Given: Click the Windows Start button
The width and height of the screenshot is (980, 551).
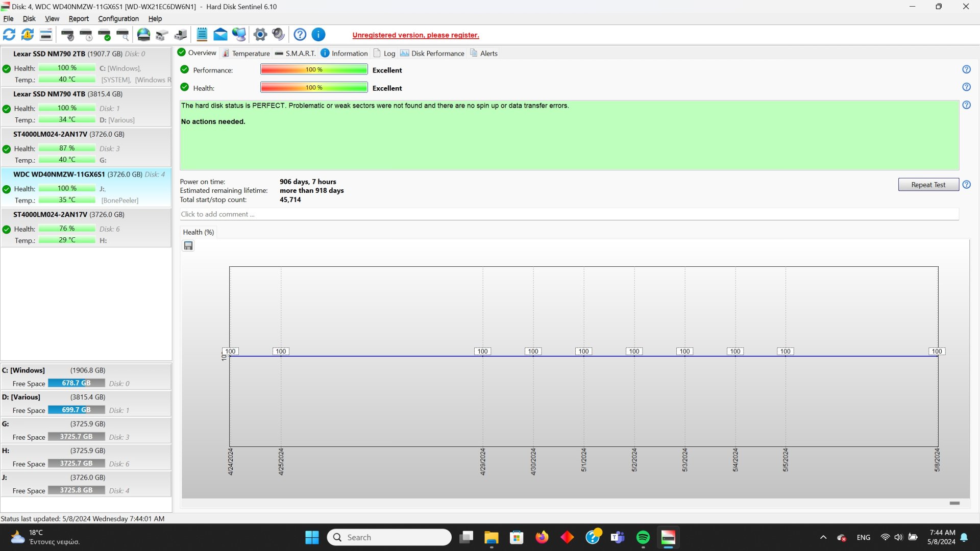Looking at the screenshot, I should click(x=312, y=537).
